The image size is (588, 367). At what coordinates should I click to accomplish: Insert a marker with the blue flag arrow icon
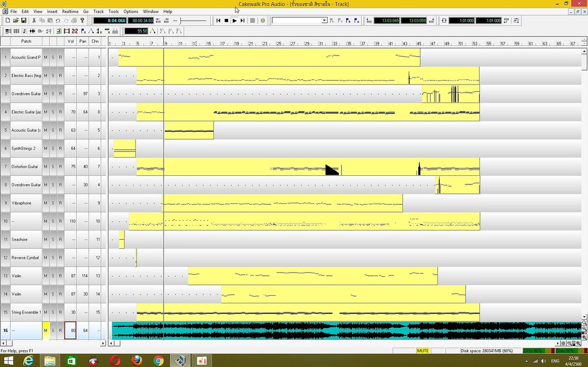[x=349, y=20]
